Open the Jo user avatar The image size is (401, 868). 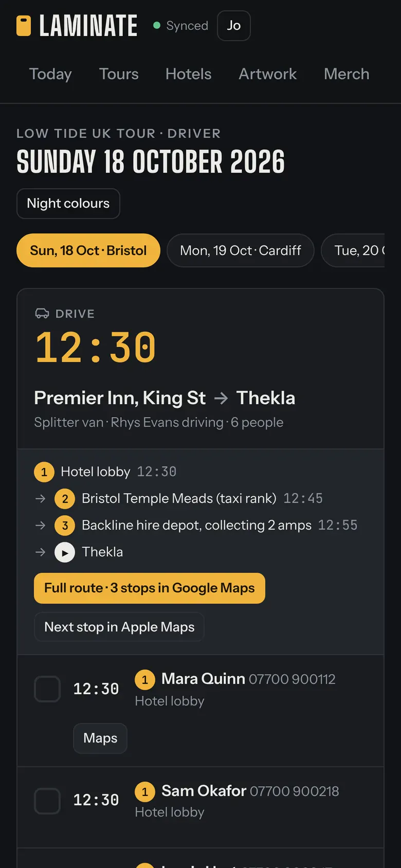234,26
